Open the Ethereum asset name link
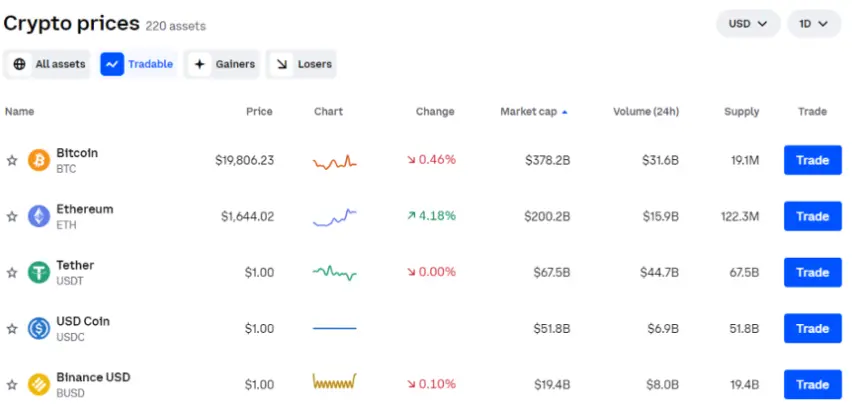 point(85,209)
